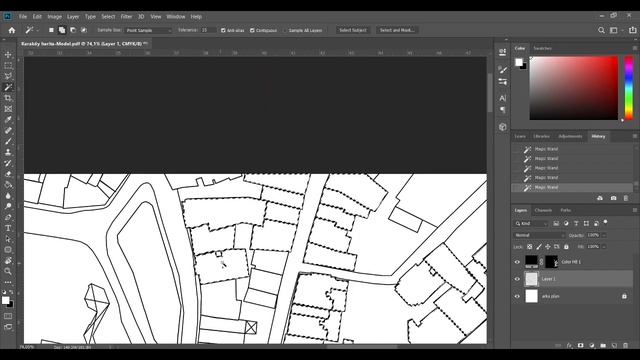The width and height of the screenshot is (640, 360).
Task: Choose Add to Selection mode icon
Action: (x=62, y=30)
